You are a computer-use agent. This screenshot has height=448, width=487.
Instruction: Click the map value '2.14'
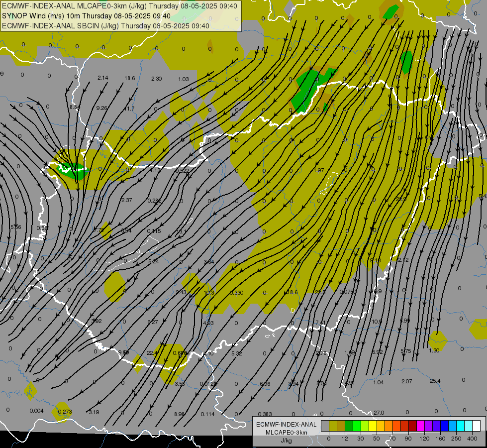tap(103, 78)
